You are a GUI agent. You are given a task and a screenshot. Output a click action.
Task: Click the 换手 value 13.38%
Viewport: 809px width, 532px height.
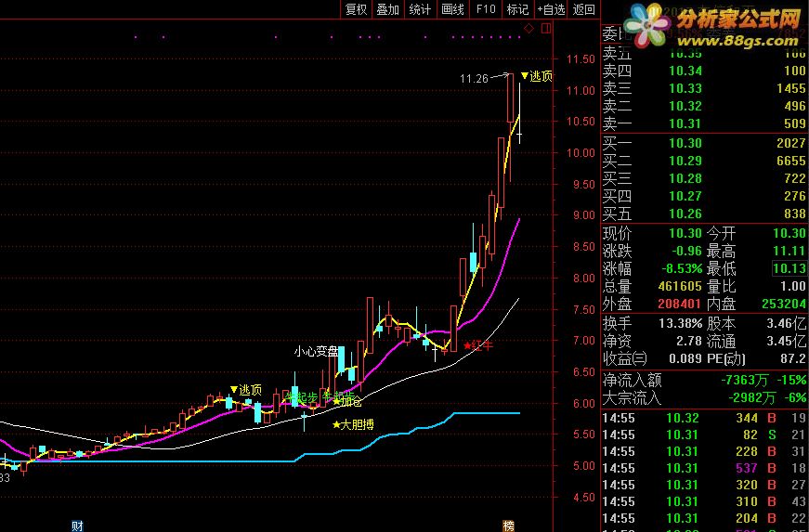[680, 324]
